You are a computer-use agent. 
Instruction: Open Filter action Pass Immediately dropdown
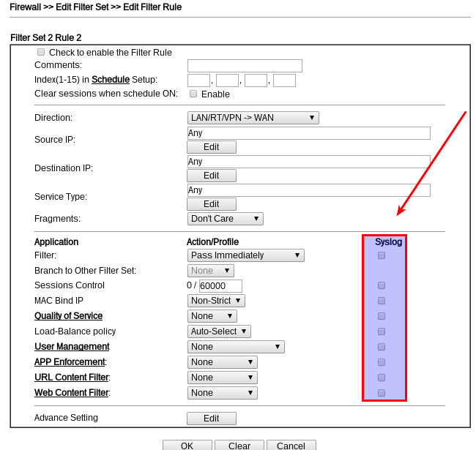click(x=245, y=255)
